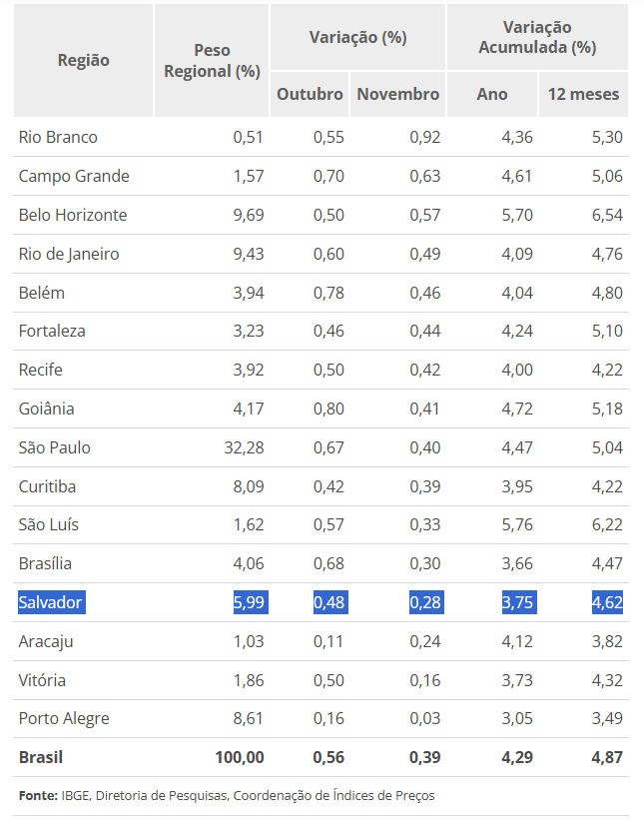Screen dimensions: 644x820
Task: Click the Variação Acumulada (%) header
Action: tap(537, 37)
